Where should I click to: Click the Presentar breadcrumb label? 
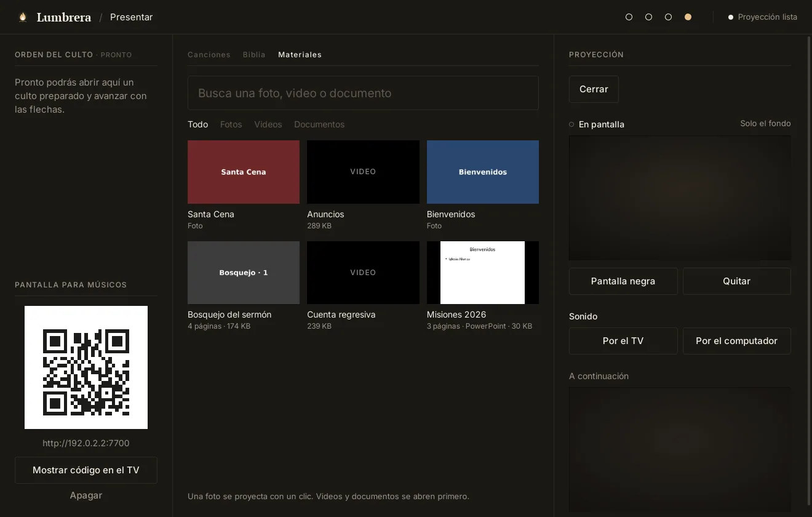pos(132,17)
